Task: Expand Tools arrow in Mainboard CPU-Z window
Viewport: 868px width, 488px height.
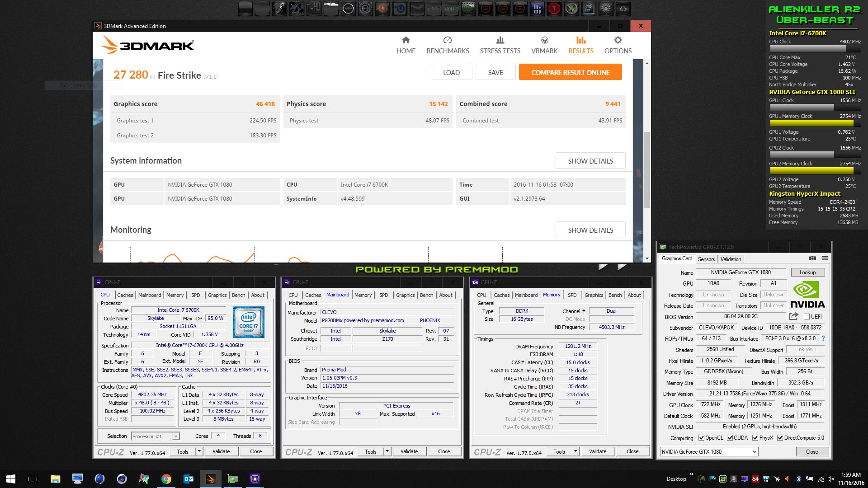Action: pos(387,451)
